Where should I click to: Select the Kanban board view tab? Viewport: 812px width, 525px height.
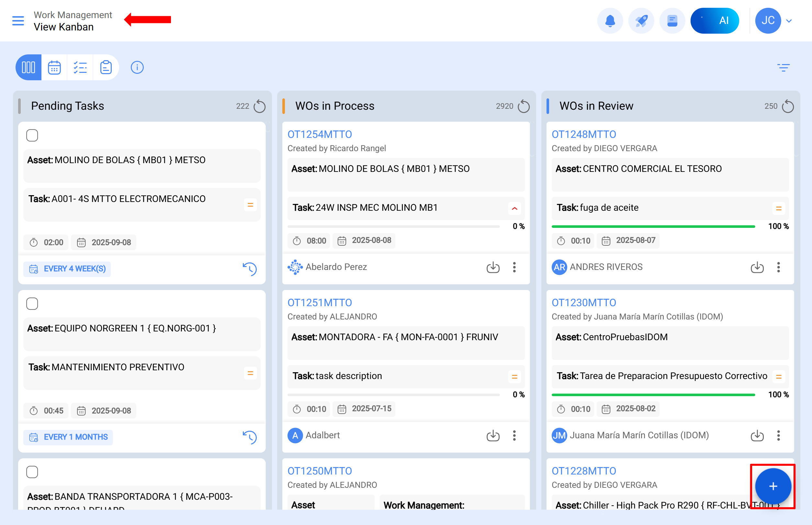[x=28, y=67]
